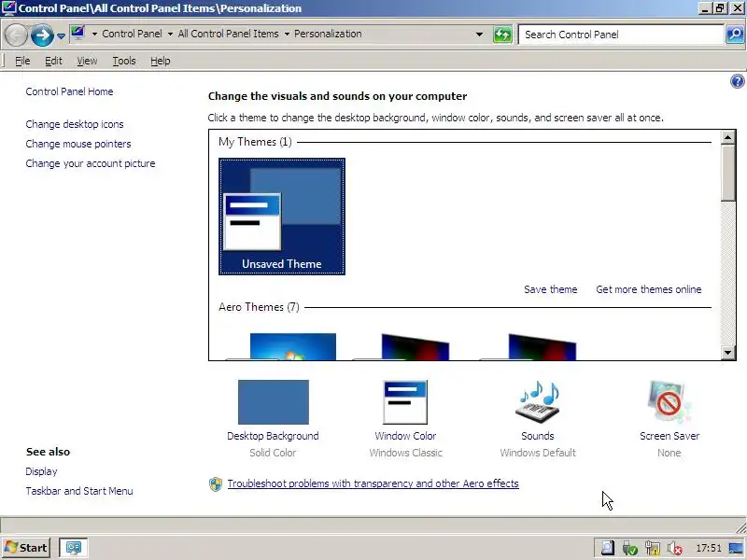747x560 pixels.
Task: Click the Forward navigation arrow button
Action: pos(42,35)
